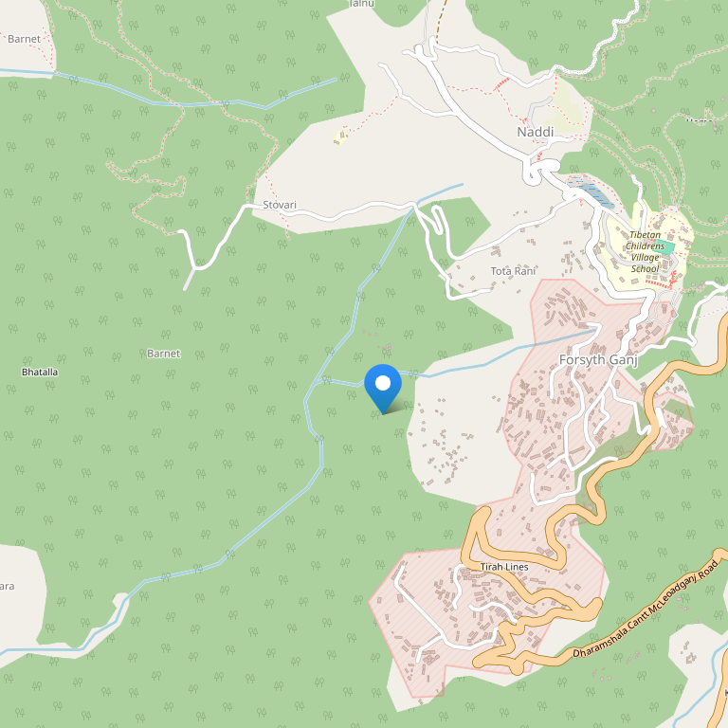Select the Stovari label on the map
Image resolution: width=728 pixels, height=728 pixels.
[x=280, y=205]
